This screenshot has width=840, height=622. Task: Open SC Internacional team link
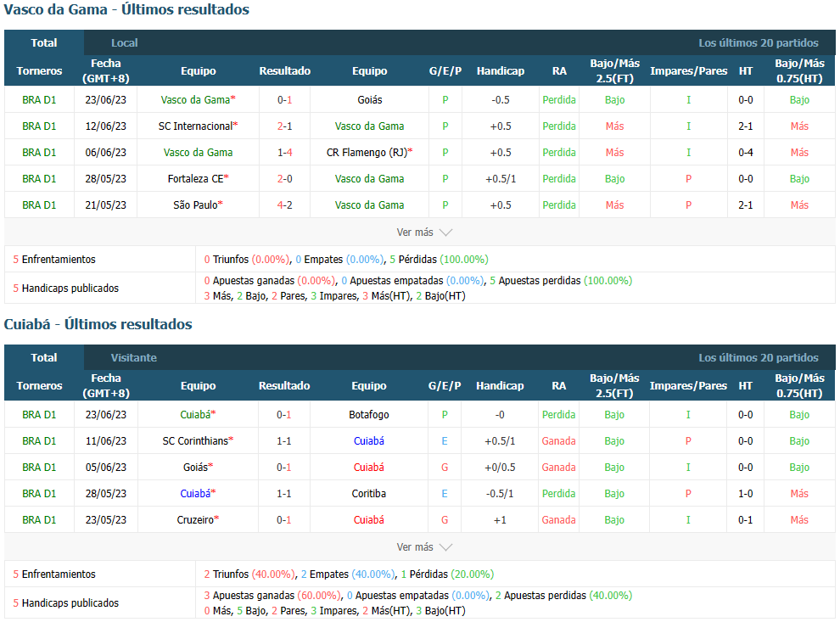pyautogui.click(x=195, y=126)
